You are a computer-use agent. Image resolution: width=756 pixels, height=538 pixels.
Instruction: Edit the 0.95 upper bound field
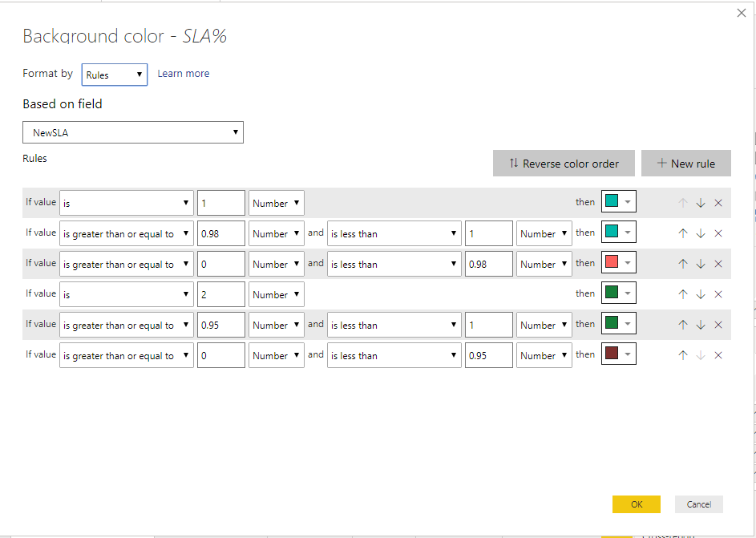(489, 355)
